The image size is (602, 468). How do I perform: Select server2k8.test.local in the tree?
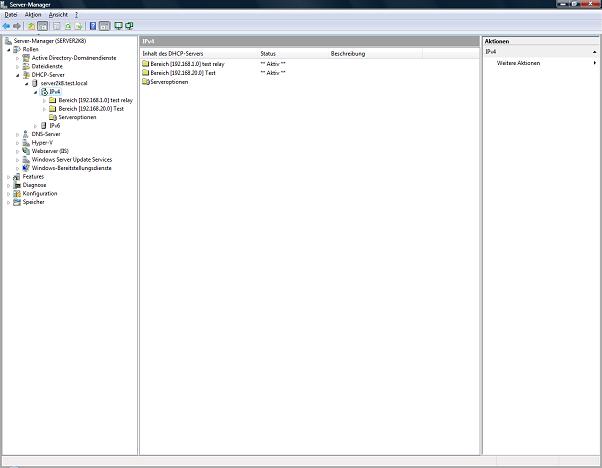click(x=64, y=83)
